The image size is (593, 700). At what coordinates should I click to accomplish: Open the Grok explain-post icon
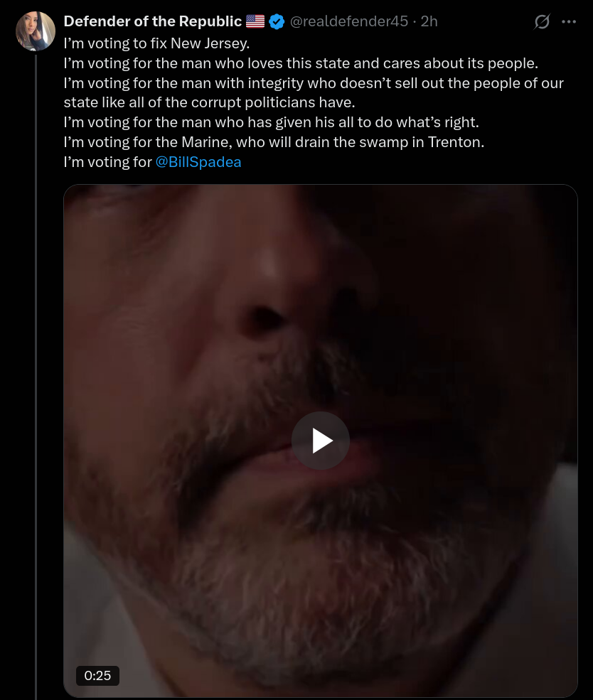[542, 21]
